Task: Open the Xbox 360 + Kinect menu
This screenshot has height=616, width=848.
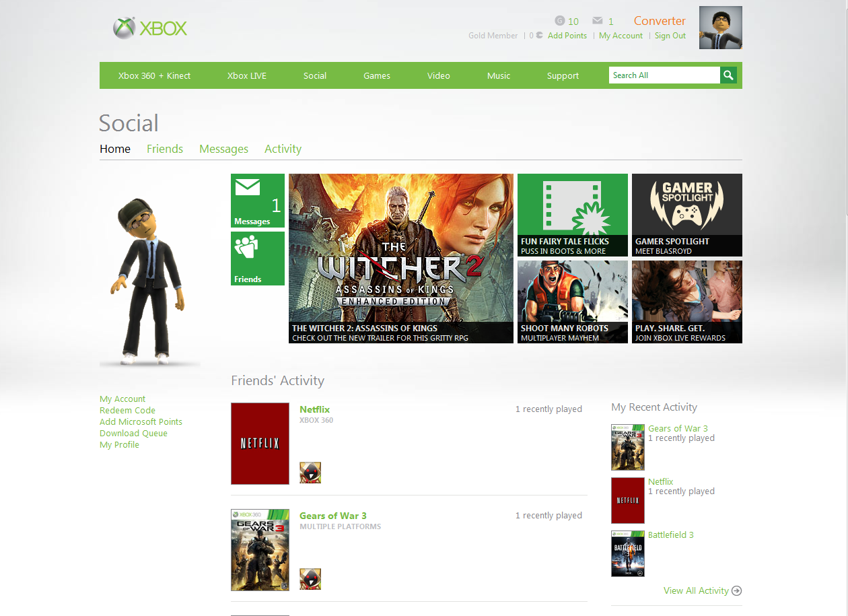Action: [x=154, y=75]
